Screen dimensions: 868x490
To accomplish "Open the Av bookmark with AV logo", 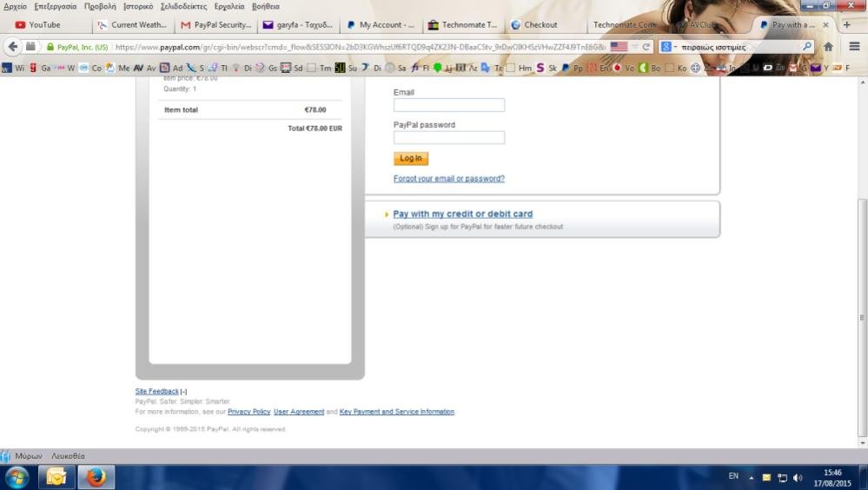I will [145, 68].
